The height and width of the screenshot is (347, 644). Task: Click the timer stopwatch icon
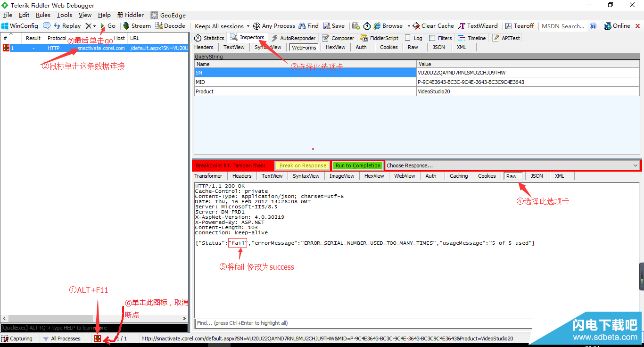click(x=367, y=26)
